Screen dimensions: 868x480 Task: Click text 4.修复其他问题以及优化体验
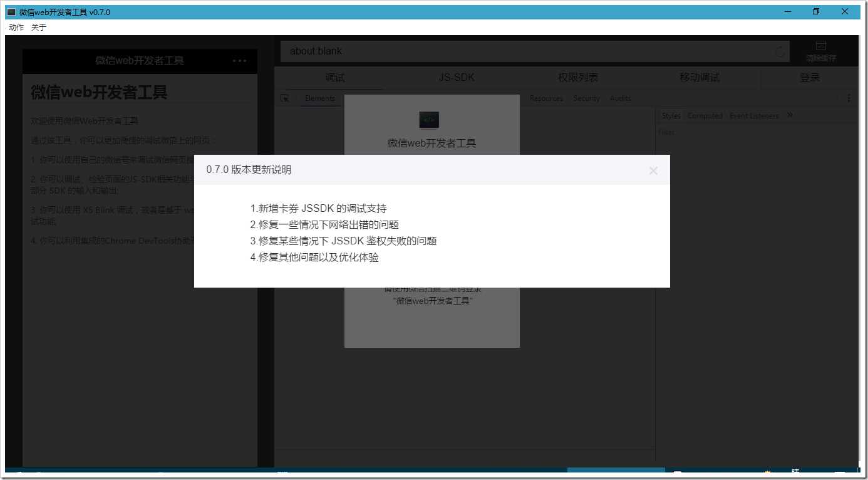point(314,258)
